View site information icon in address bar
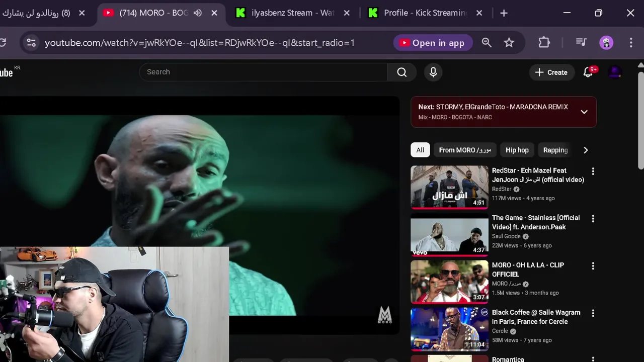This screenshot has height=362, width=644. 31,43
